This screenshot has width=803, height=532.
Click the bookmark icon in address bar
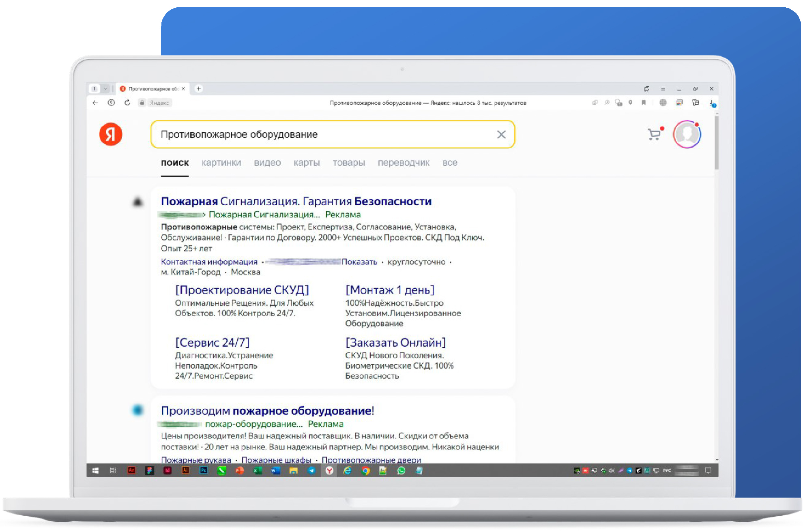tap(643, 103)
